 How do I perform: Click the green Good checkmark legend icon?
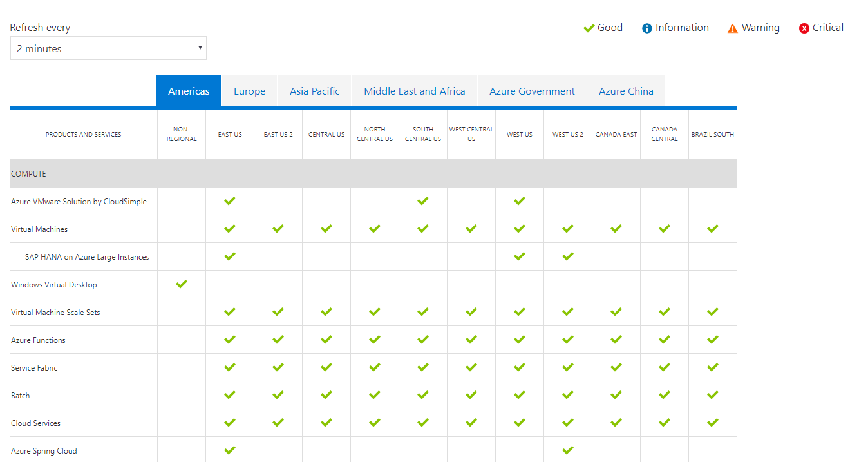point(589,28)
